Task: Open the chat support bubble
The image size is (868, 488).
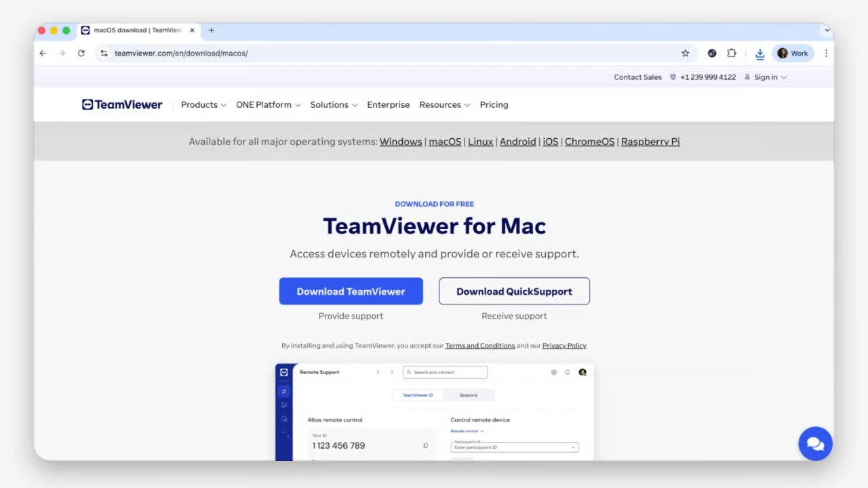Action: (x=815, y=443)
